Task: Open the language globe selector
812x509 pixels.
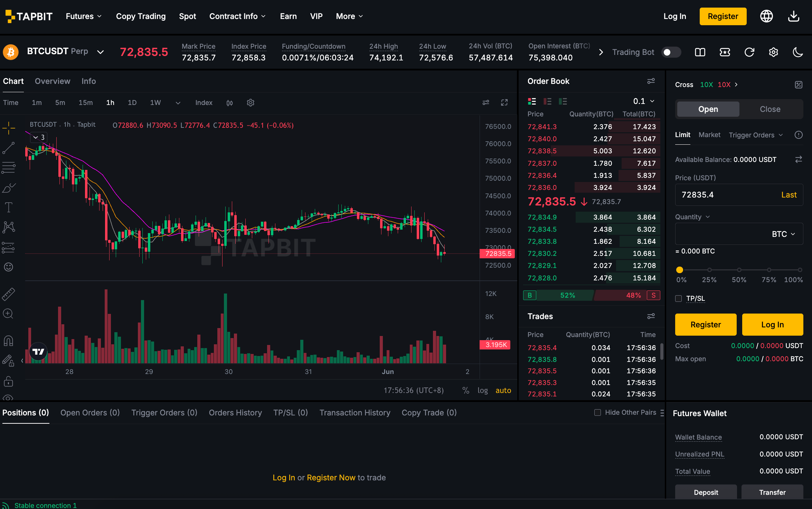Action: [766, 16]
